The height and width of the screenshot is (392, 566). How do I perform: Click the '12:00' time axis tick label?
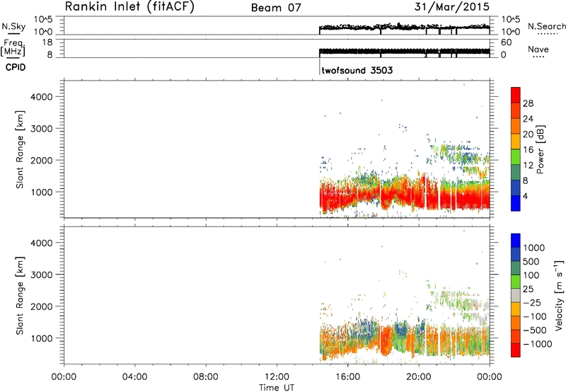pos(277,377)
